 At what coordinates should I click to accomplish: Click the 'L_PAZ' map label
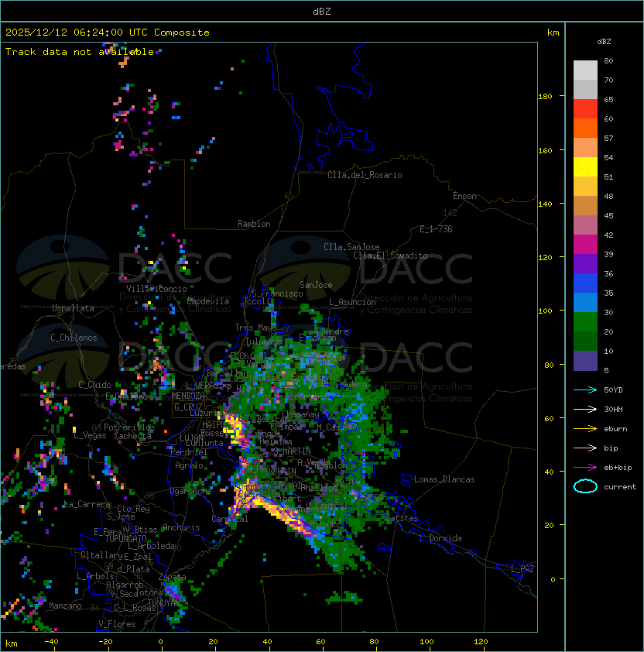(522, 569)
